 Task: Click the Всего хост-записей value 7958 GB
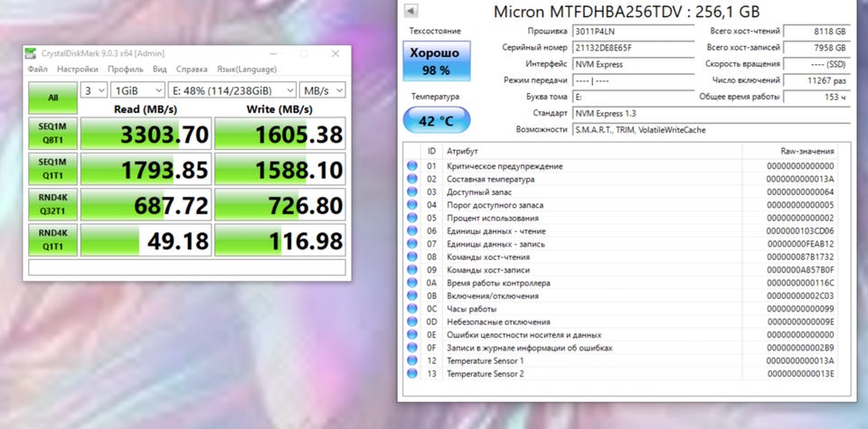coord(816,48)
